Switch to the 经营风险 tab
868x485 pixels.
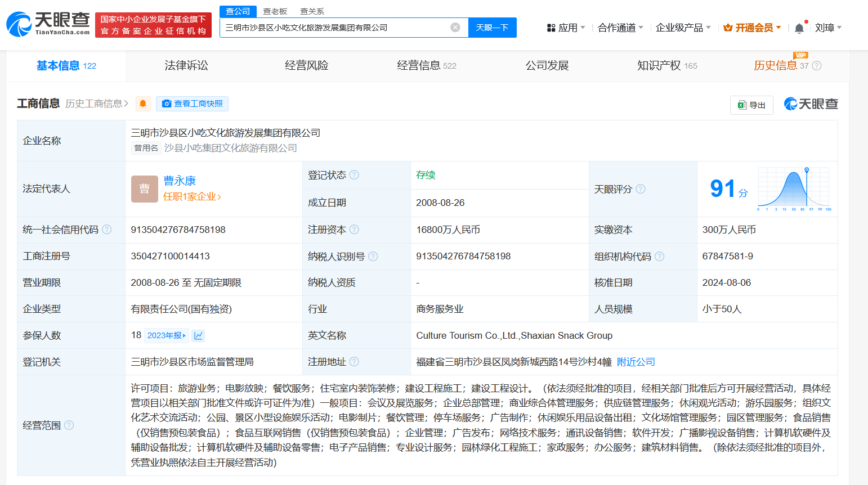point(307,66)
